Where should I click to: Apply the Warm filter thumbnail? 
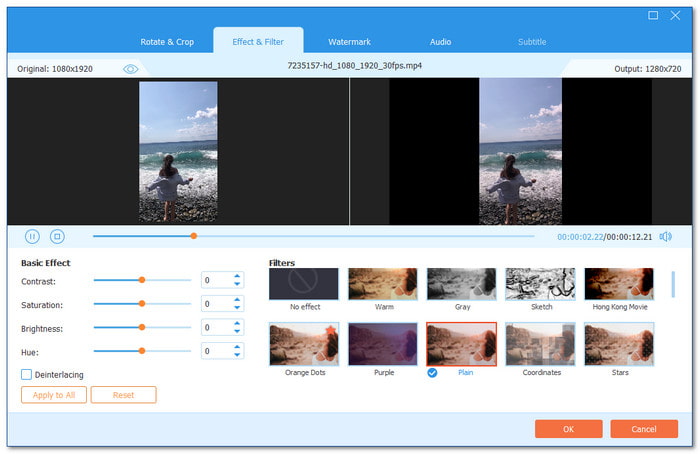pos(383,284)
